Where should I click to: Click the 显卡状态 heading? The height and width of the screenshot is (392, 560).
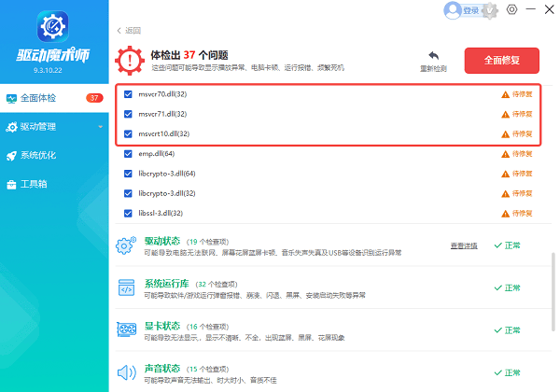coord(162,326)
